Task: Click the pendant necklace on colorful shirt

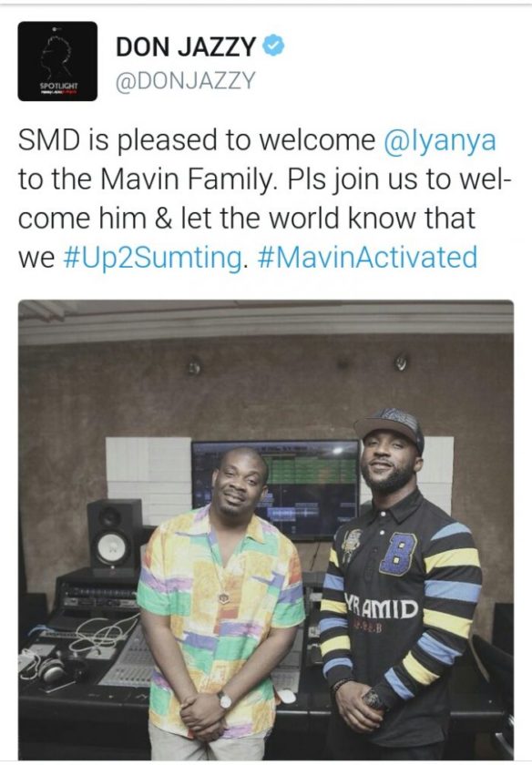Action: click(223, 597)
